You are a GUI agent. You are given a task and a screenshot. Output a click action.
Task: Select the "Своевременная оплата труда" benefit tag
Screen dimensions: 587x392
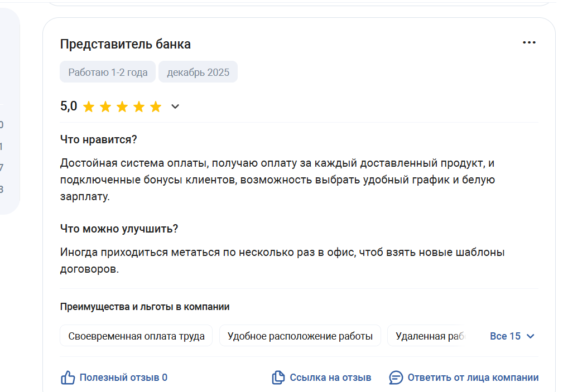(x=136, y=336)
